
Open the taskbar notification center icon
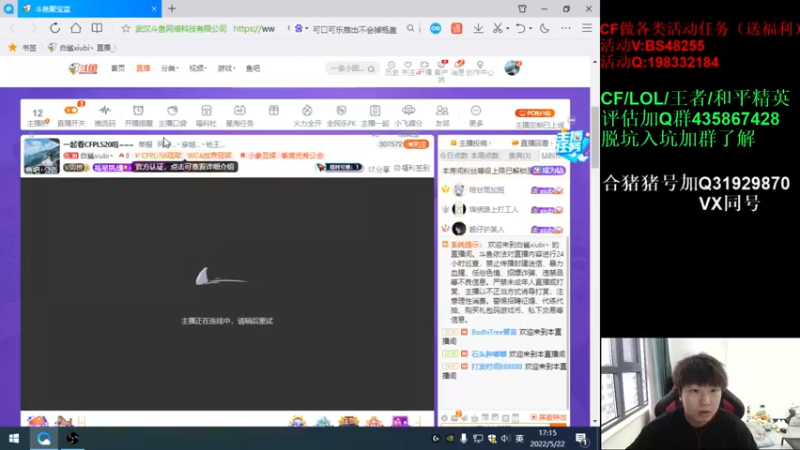coord(582,438)
